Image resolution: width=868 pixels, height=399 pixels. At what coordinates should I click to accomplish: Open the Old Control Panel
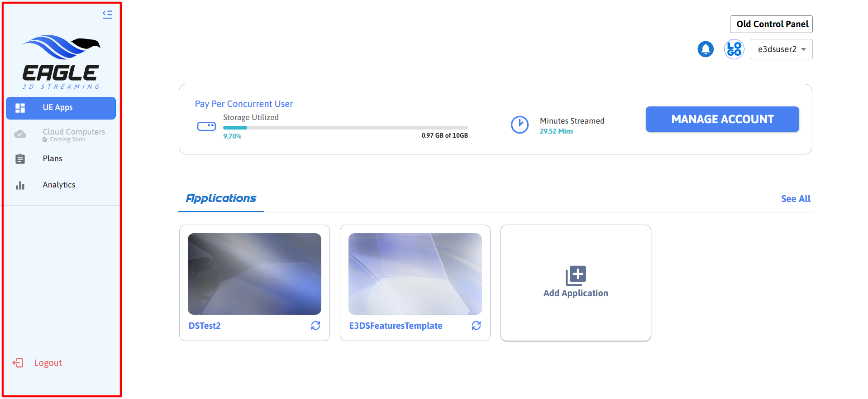coord(771,24)
